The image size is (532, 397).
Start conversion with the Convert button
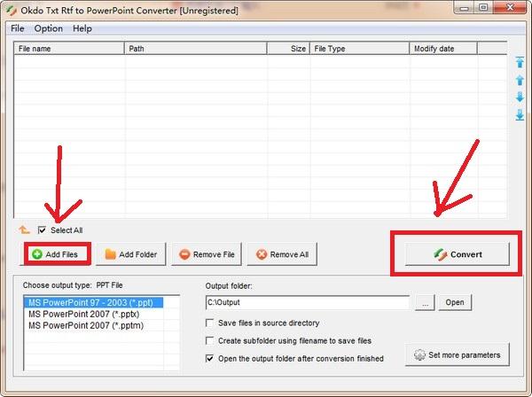(x=458, y=254)
